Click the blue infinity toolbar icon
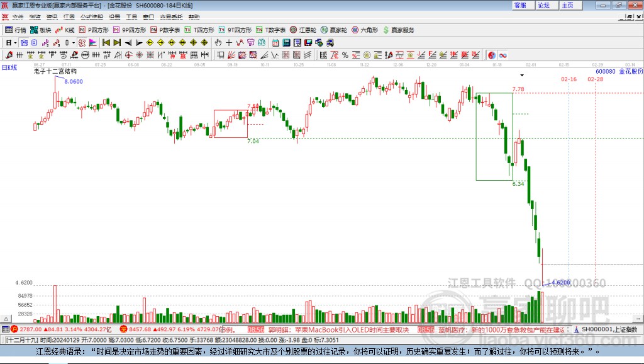The height and width of the screenshot is (364, 644). point(502,55)
